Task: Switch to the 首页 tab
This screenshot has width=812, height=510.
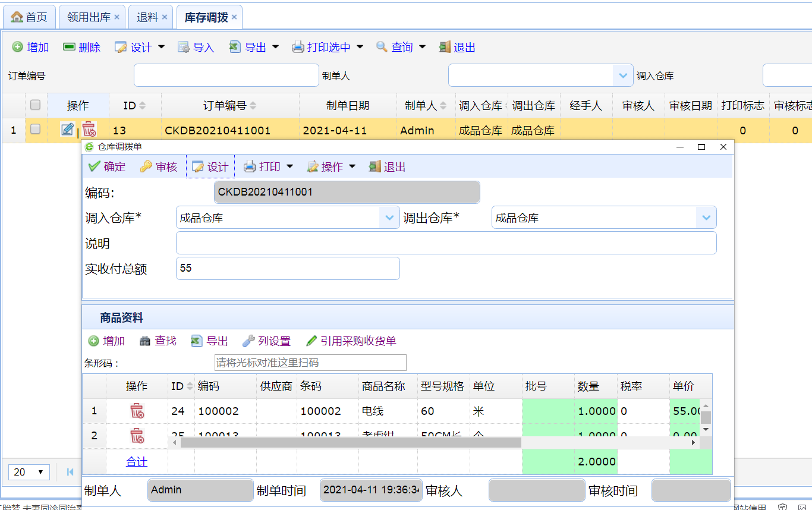Action: pos(30,17)
